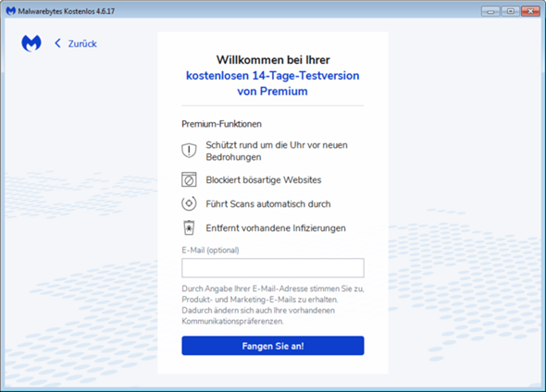Click the Malwarebytes icon in the title bar
546x392 pixels.
point(11,11)
